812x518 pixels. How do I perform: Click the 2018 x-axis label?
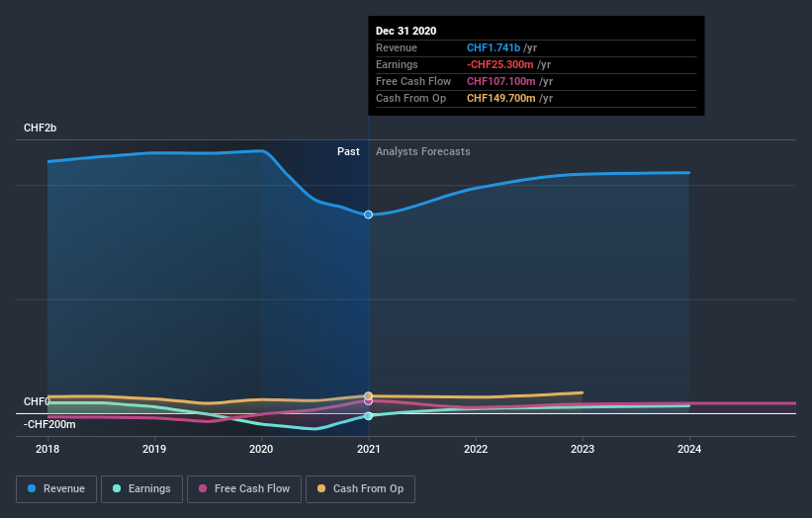[47, 449]
